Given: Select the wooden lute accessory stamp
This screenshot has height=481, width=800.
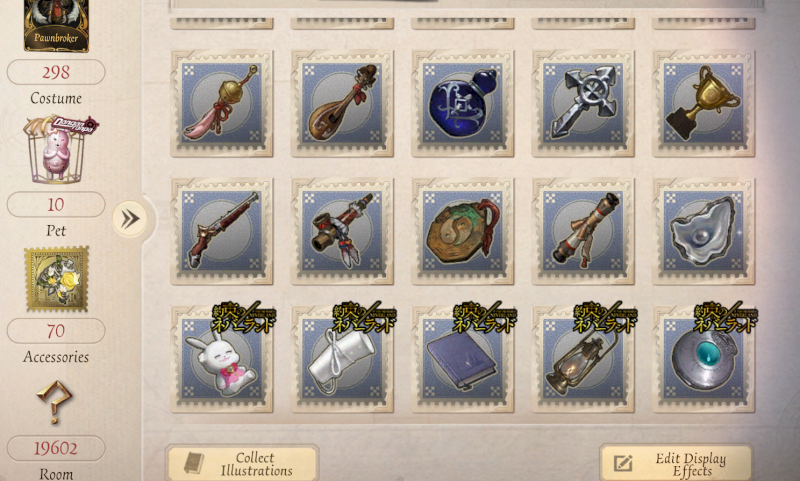Looking at the screenshot, I should 342,103.
